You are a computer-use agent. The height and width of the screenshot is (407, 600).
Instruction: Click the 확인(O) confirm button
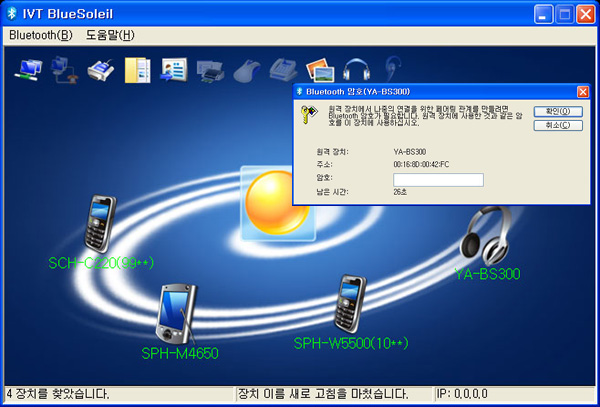pos(558,111)
